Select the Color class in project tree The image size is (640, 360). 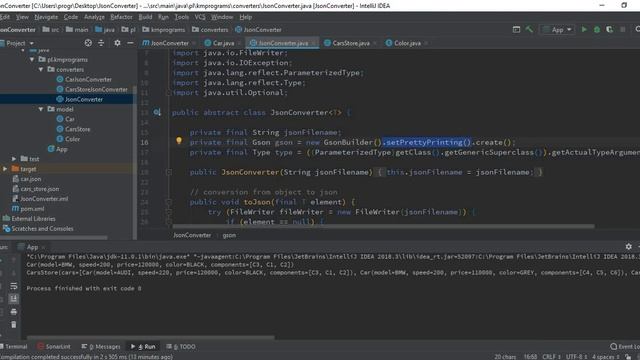(x=68, y=139)
